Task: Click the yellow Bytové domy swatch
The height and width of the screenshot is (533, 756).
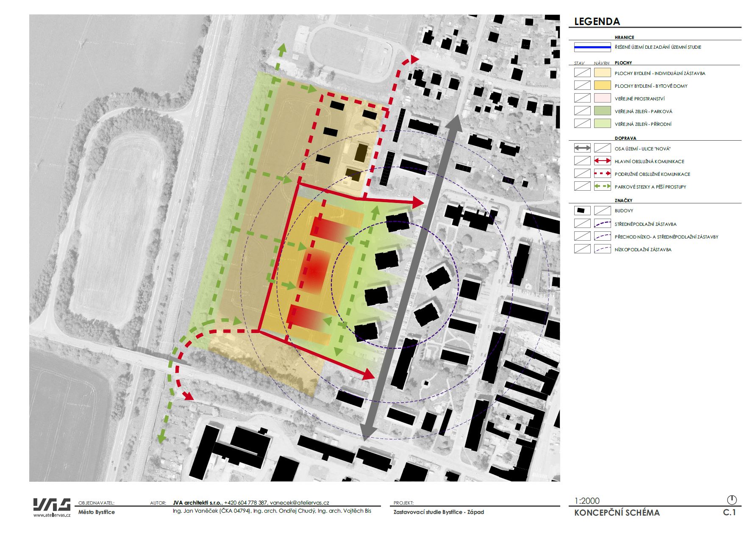Action: click(602, 86)
